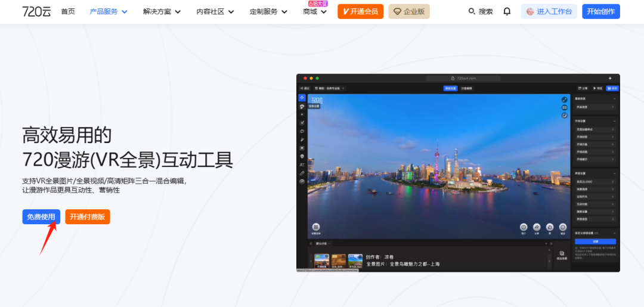Collapse the 开场设置 section chevron
The height and width of the screenshot is (307, 644).
614,122
